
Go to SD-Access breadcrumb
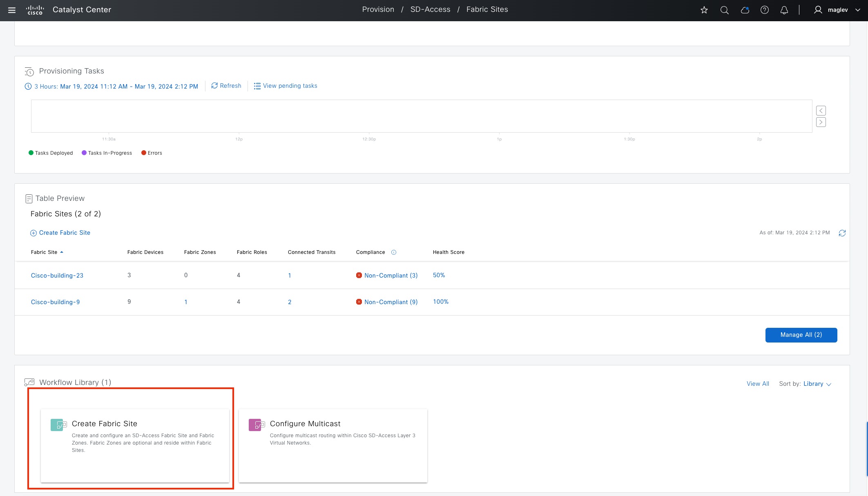click(430, 9)
